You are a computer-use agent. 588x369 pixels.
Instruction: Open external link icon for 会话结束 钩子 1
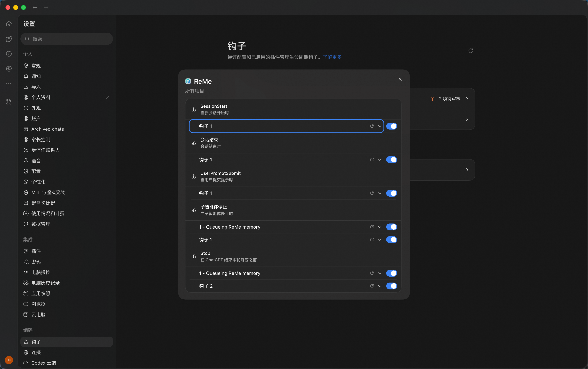[x=372, y=160]
